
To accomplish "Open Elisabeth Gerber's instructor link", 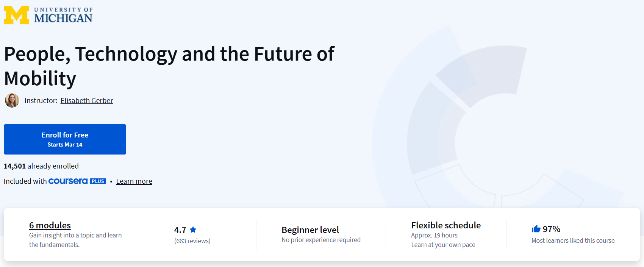I will [x=87, y=100].
